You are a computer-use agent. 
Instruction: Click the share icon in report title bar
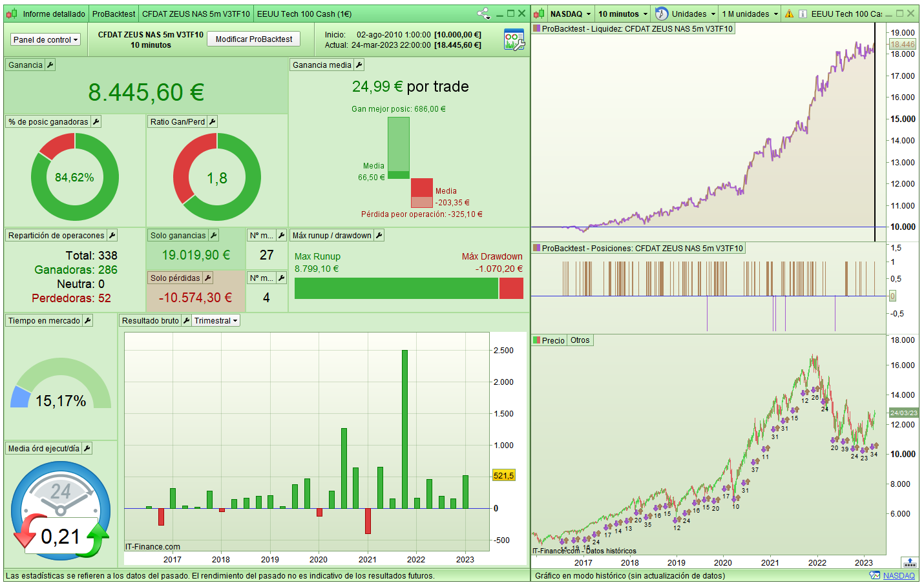pyautogui.click(x=483, y=14)
